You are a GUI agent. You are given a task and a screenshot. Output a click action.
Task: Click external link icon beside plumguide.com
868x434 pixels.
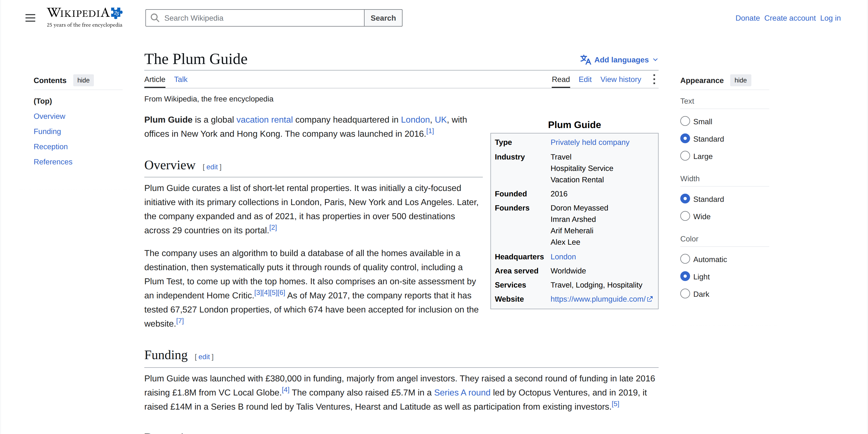point(650,299)
